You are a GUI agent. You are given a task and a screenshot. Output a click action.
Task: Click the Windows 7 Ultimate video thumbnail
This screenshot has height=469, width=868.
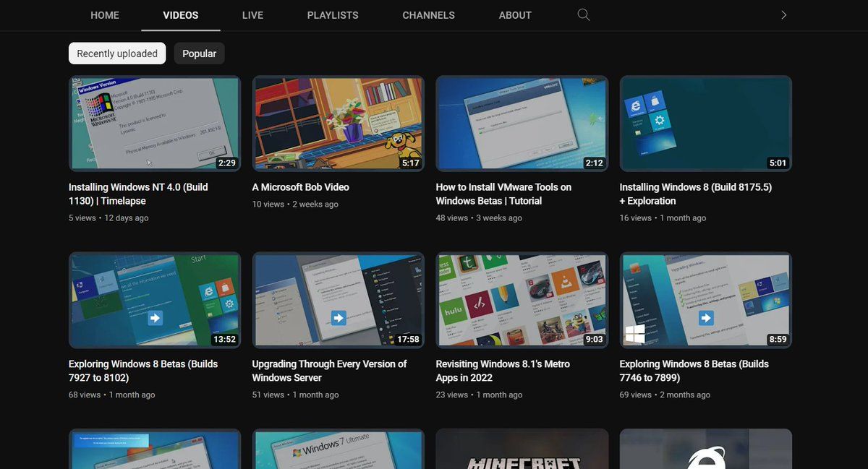[338, 449]
